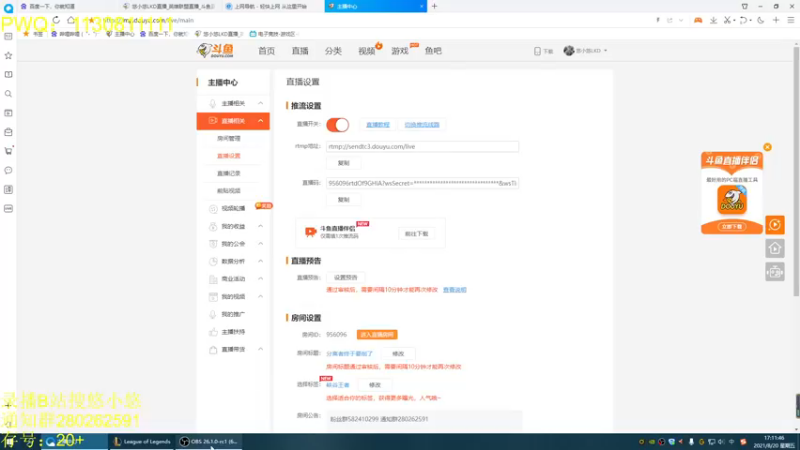Open the chat bubble icon in browser sidebar
Viewport: 800px width, 450px height.
(8, 170)
